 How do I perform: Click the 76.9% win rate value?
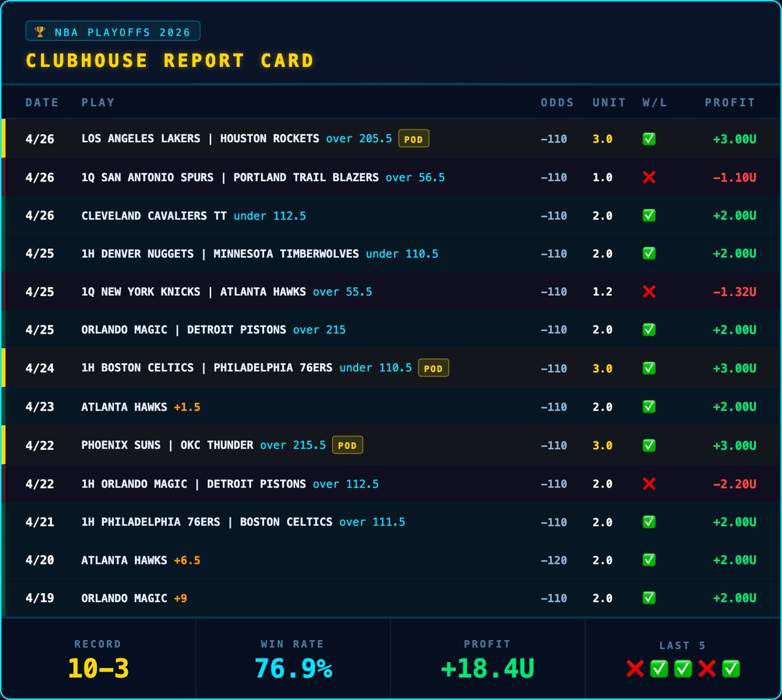[x=293, y=669]
